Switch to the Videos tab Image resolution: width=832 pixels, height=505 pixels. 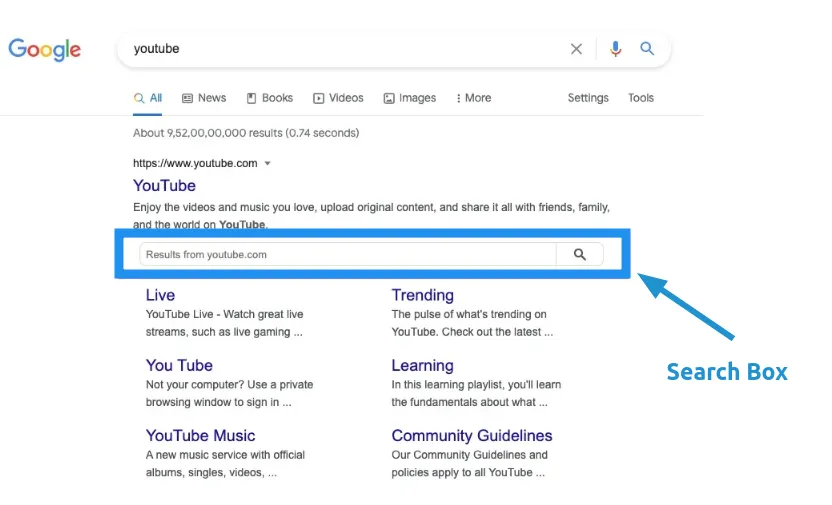tap(338, 98)
